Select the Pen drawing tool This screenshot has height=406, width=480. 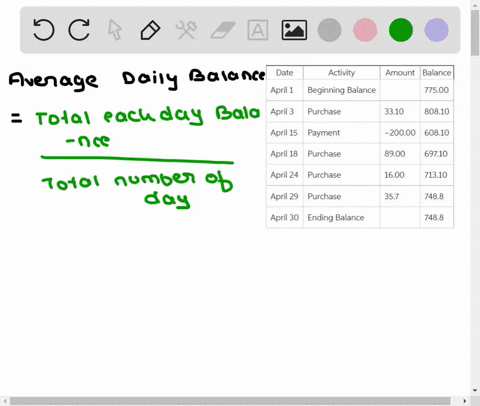(x=150, y=30)
